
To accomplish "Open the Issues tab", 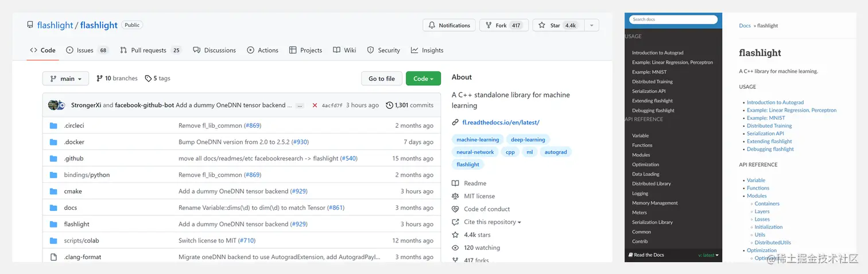I will click(87, 50).
